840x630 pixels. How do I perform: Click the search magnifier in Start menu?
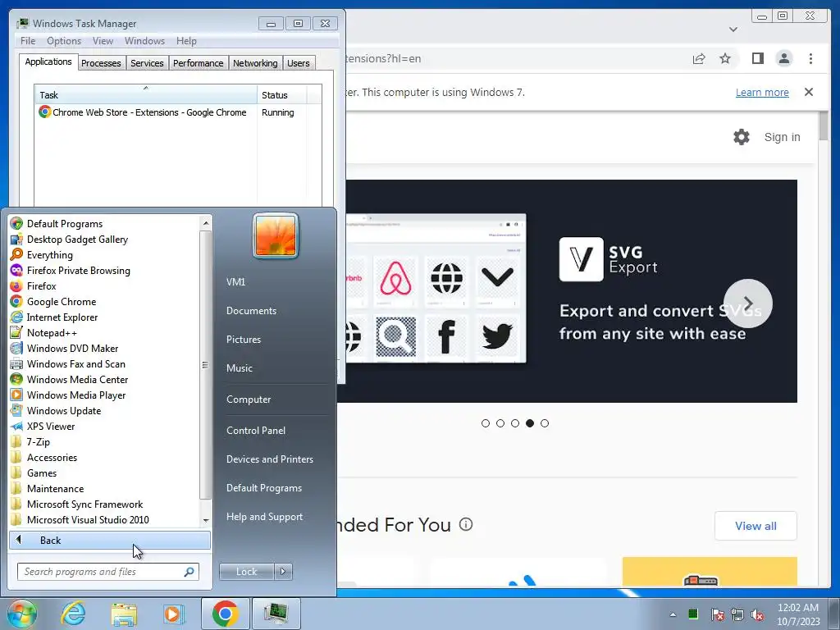tap(189, 572)
